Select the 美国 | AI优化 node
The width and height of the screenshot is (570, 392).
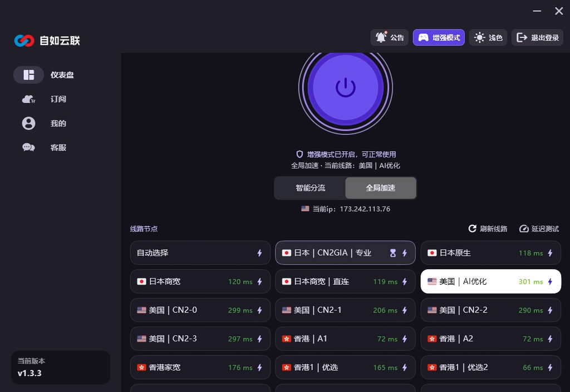(x=491, y=281)
